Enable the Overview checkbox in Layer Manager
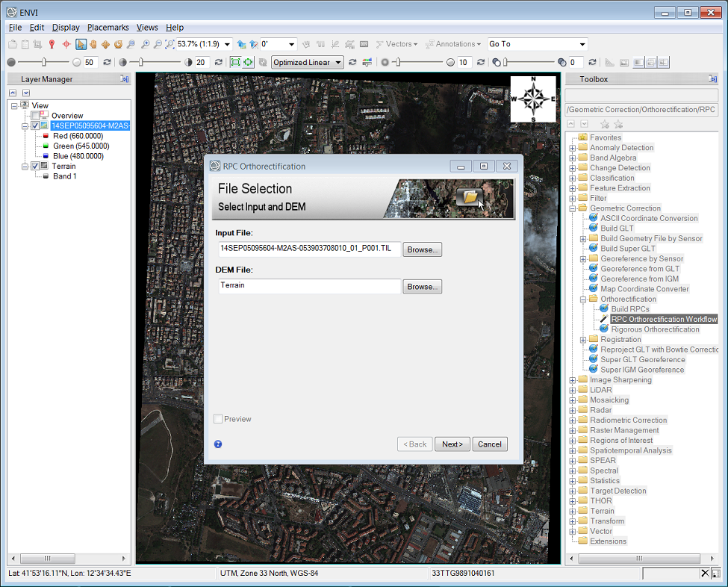Viewport: 728px width, 587px height. click(x=35, y=116)
